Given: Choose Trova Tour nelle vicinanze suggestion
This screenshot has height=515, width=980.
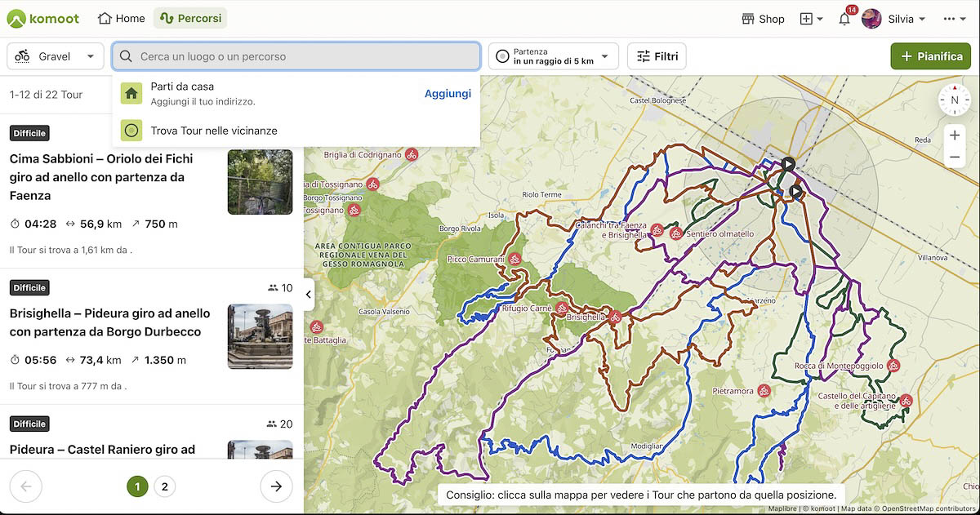Looking at the screenshot, I should click(214, 131).
